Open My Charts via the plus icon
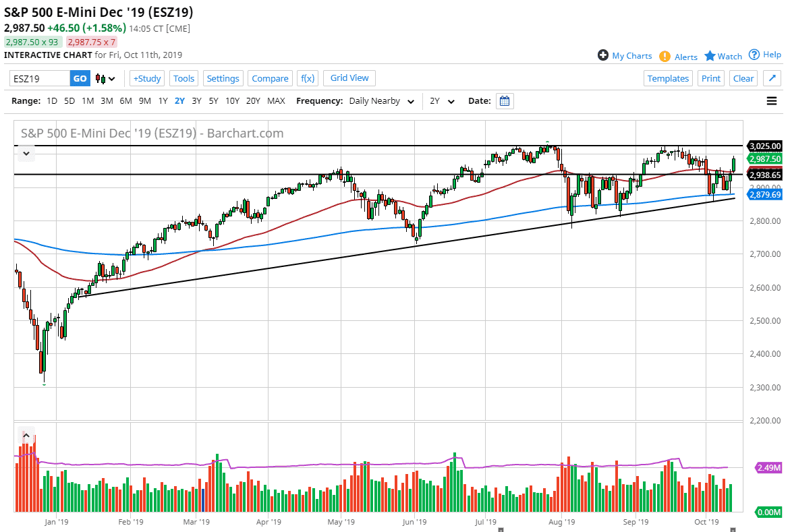 tap(602, 56)
